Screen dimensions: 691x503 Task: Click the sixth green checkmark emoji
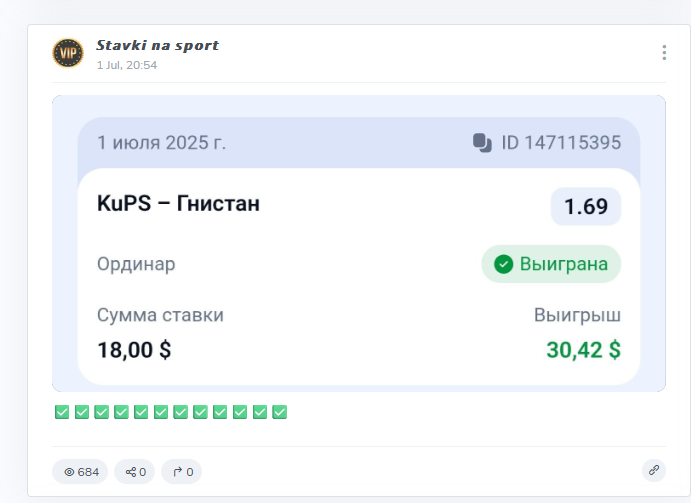pos(161,412)
